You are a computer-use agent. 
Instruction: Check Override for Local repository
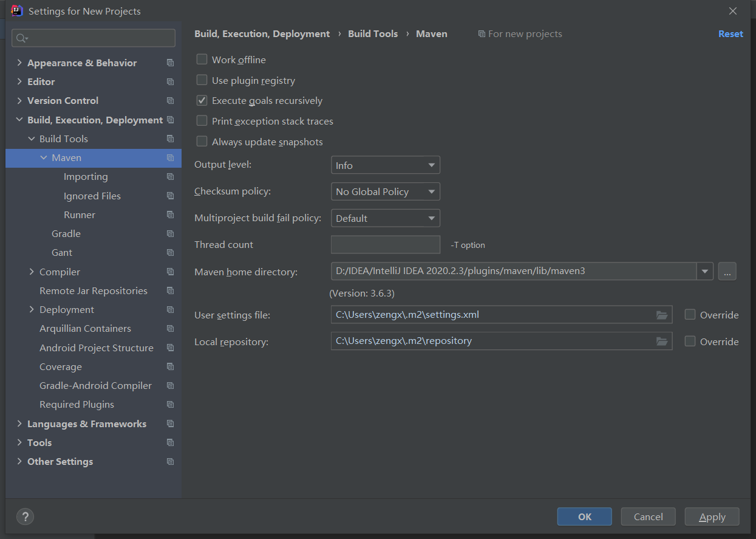[690, 342]
